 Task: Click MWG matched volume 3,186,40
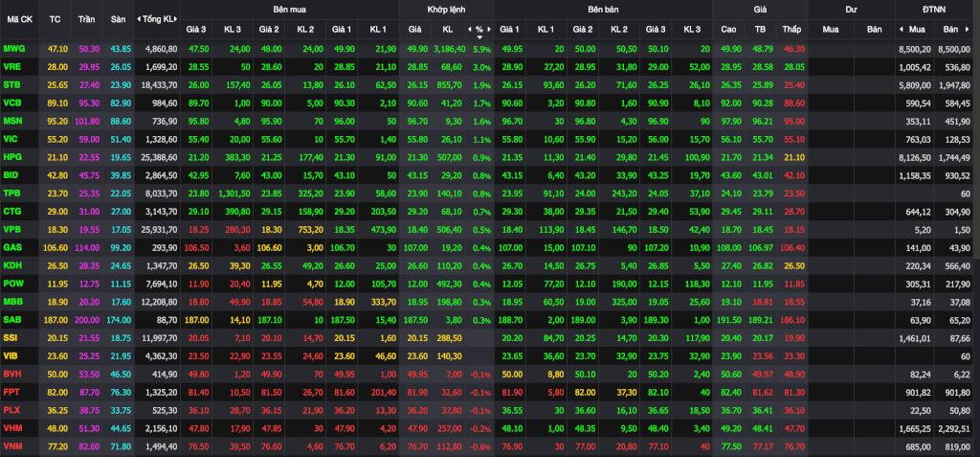(450, 48)
